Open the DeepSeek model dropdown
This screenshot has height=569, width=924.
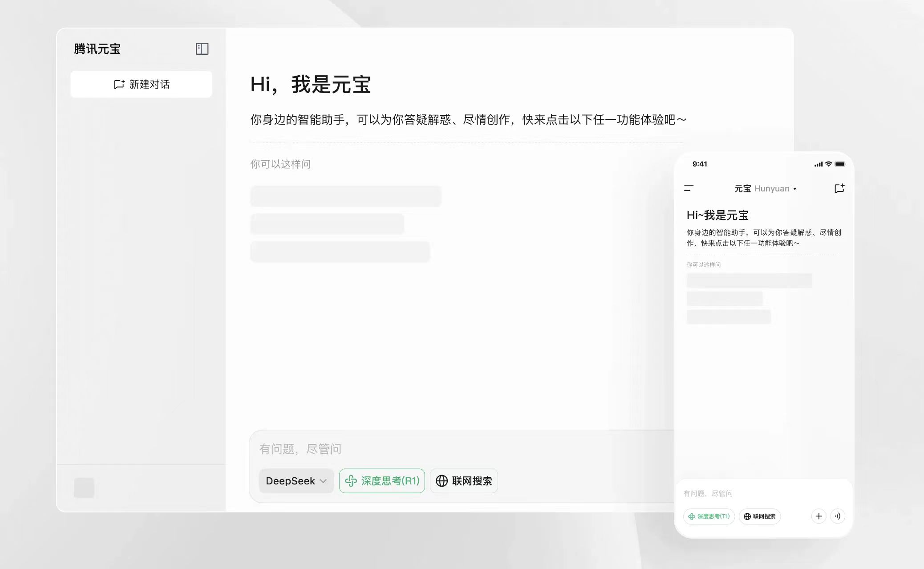(296, 481)
